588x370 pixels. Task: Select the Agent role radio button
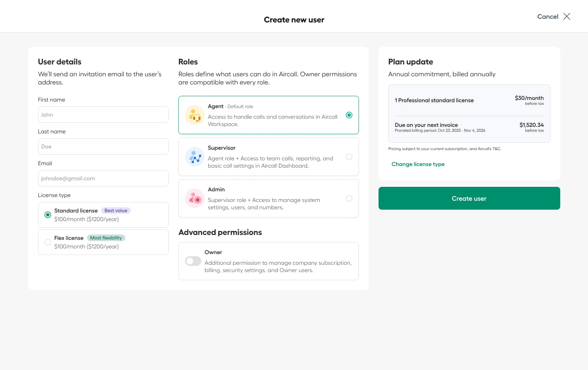349,115
